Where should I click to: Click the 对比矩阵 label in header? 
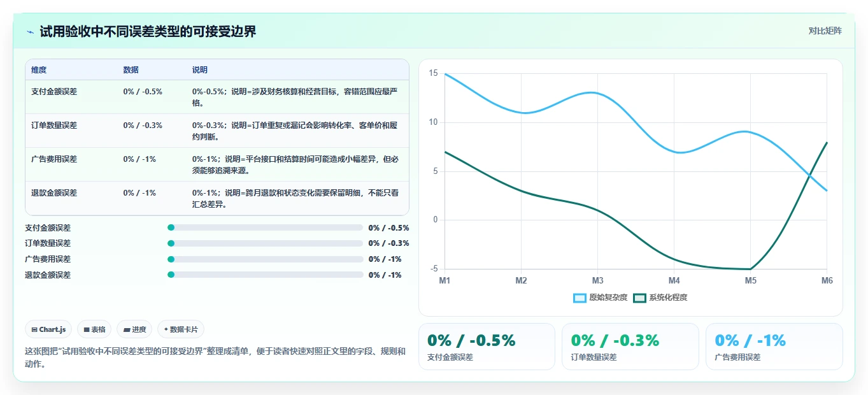point(825,31)
